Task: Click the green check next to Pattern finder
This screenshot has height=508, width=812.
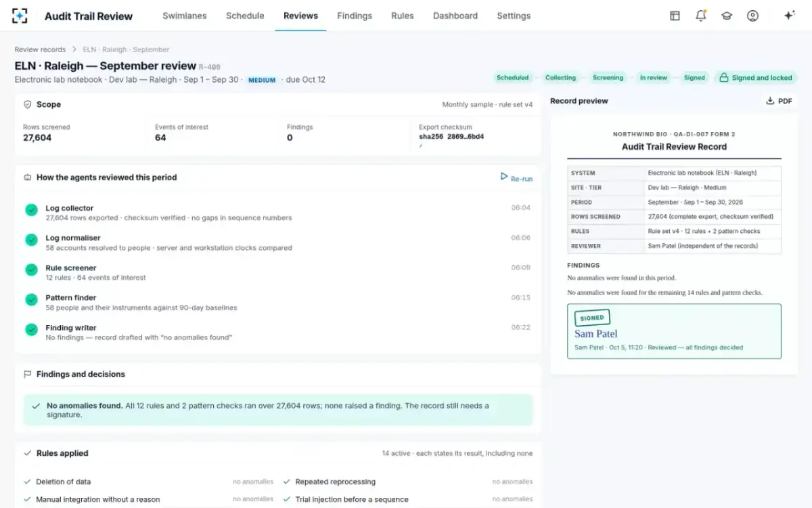Action: pyautogui.click(x=31, y=299)
